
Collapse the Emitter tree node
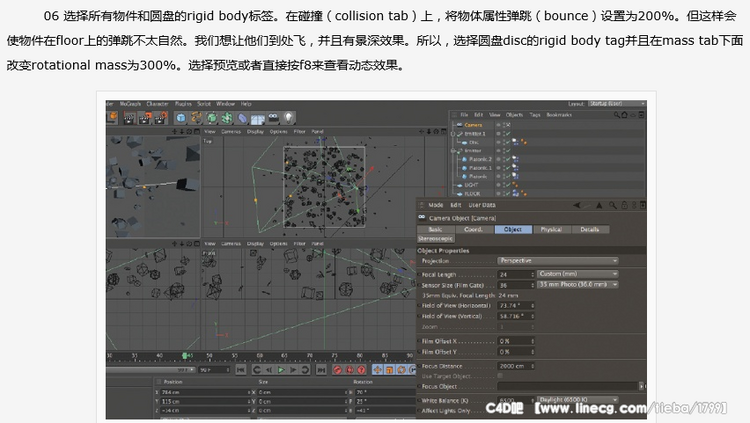453,151
